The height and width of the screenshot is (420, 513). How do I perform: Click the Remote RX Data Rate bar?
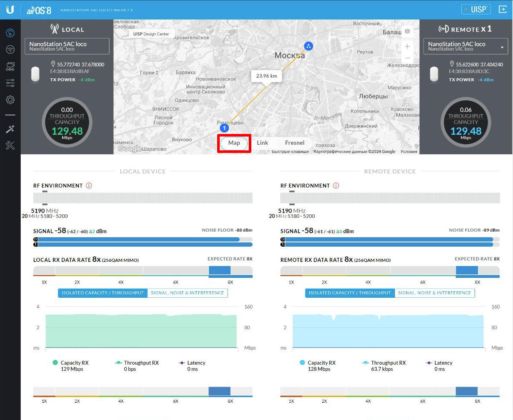pyautogui.click(x=390, y=271)
